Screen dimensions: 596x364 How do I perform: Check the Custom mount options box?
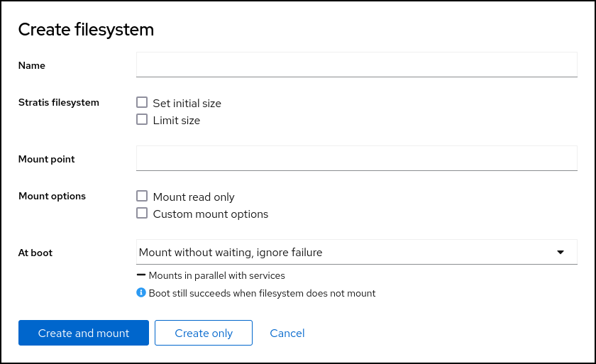click(x=142, y=214)
